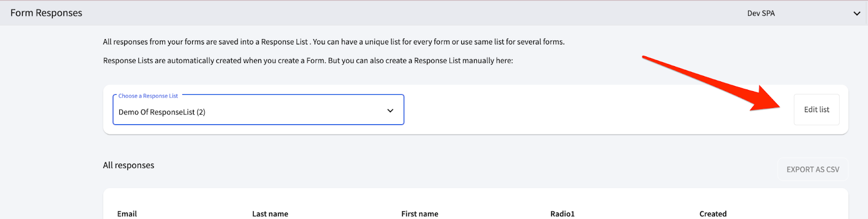Click the Response List dropdown arrow

pos(390,111)
